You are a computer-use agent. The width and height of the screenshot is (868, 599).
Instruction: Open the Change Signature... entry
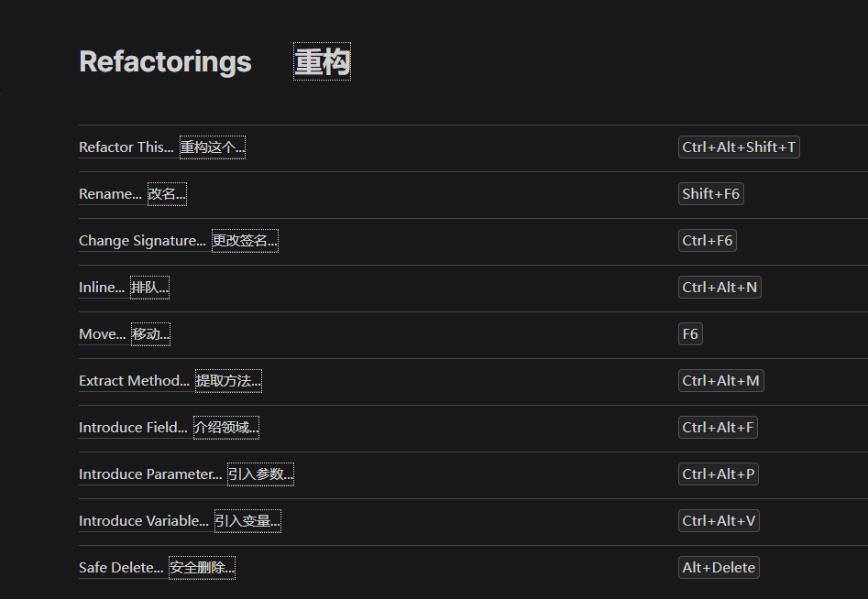click(x=142, y=241)
